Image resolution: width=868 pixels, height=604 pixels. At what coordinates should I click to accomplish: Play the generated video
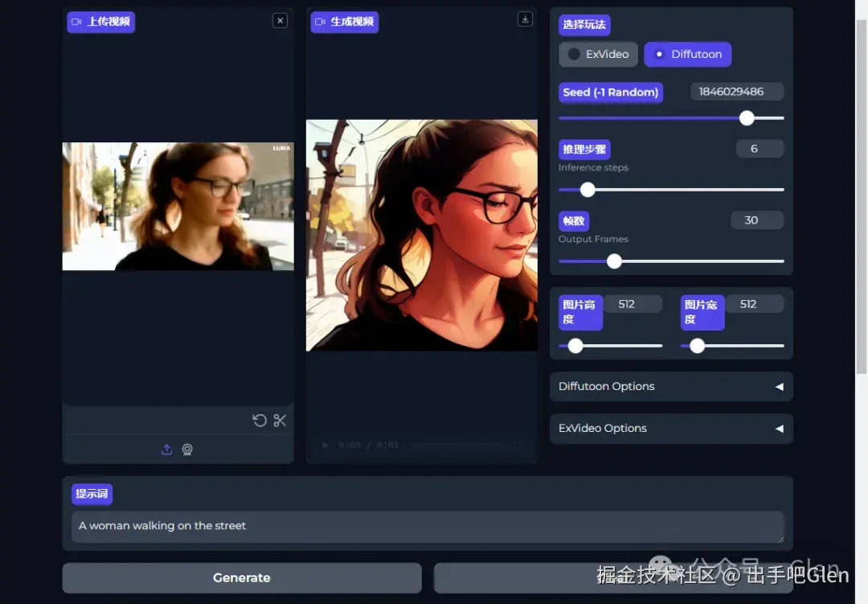[325, 445]
